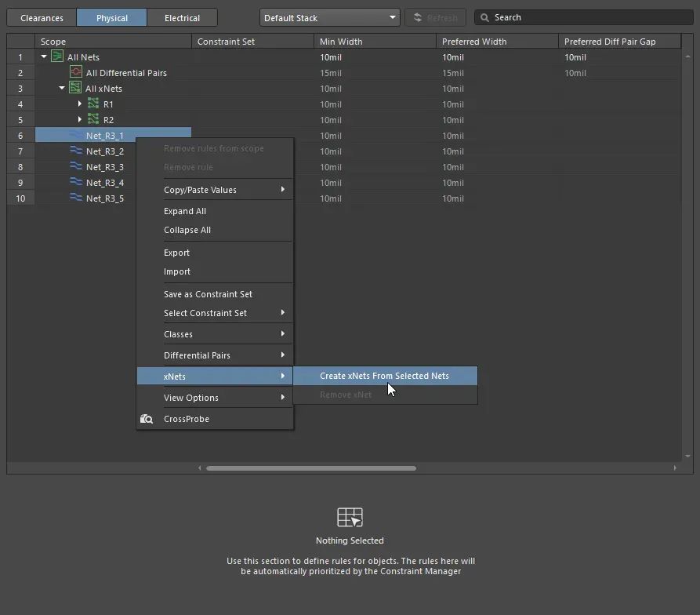The height and width of the screenshot is (615, 700).
Task: Click the vertical scrollbar down arrow
Action: tap(687, 456)
